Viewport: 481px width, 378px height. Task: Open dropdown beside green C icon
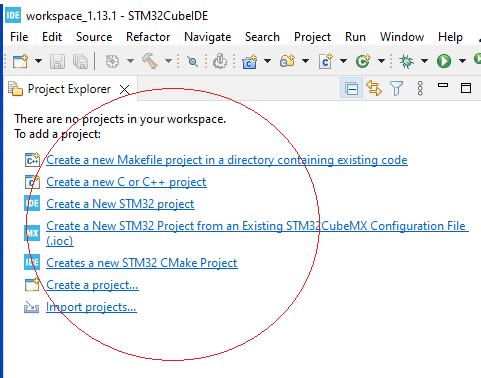(381, 61)
